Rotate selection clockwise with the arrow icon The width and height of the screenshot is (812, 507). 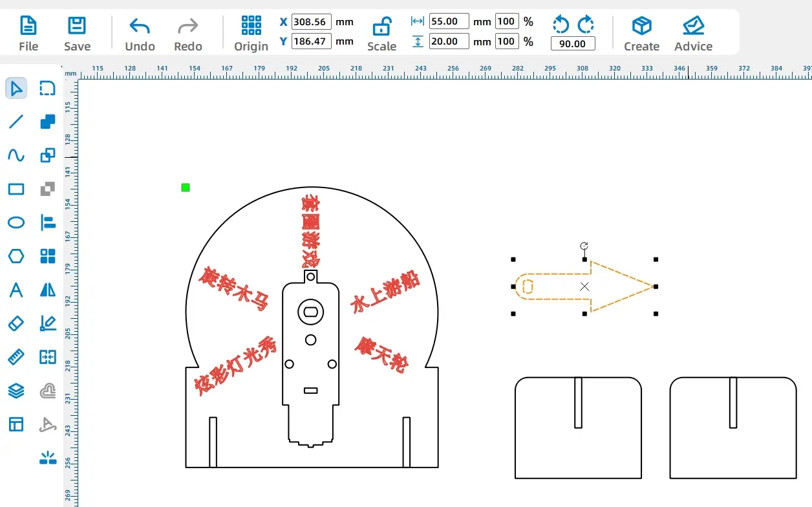pyautogui.click(x=586, y=25)
